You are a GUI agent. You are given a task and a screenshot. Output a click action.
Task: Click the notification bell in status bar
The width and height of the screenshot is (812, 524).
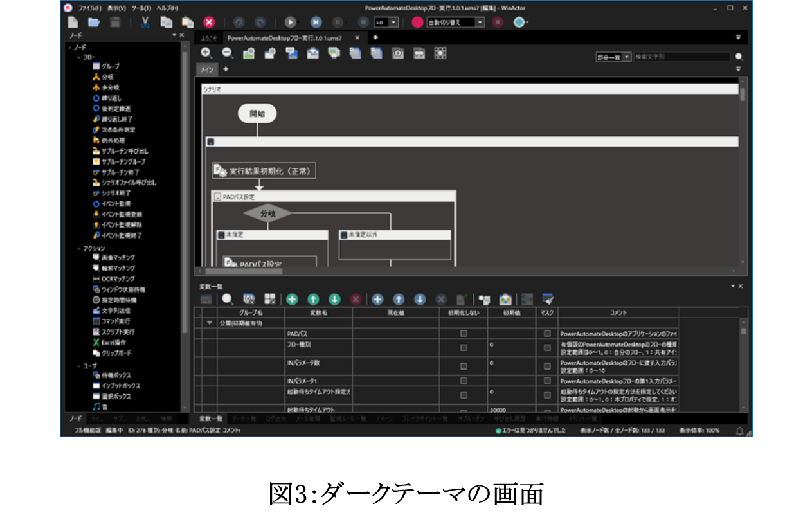click(x=741, y=431)
